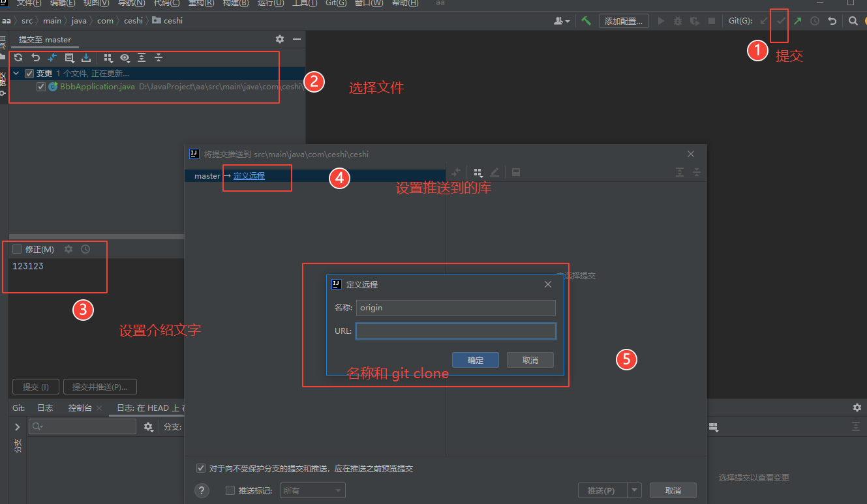Open Git tool window settings gear

[857, 408]
